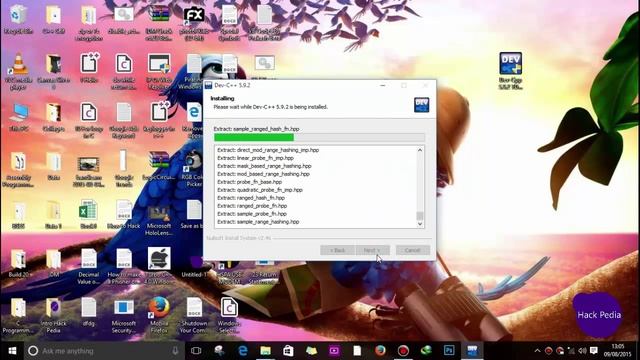
Task: Minimize the Dev-C++ 5.9.2 setup window
Action: (x=382, y=85)
